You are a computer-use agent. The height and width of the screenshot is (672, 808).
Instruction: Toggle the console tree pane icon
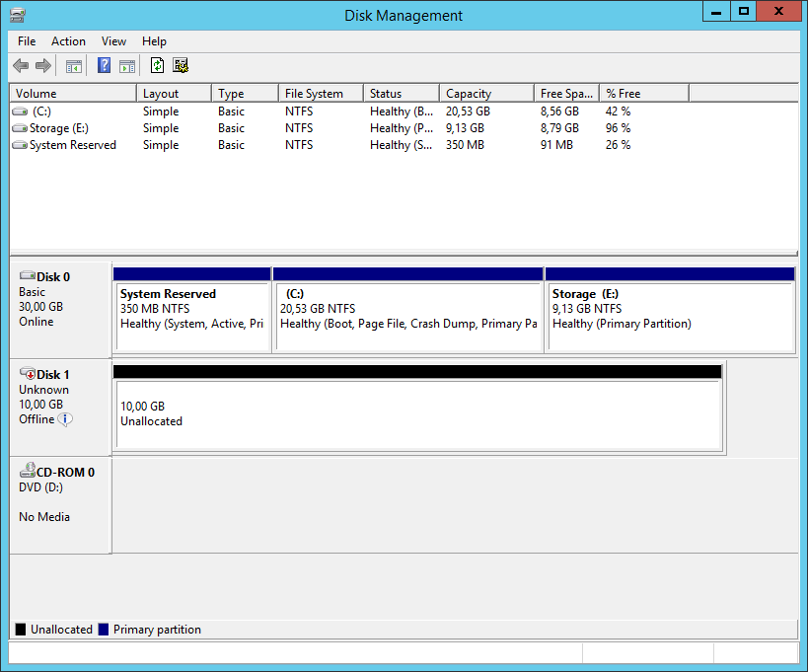[74, 66]
